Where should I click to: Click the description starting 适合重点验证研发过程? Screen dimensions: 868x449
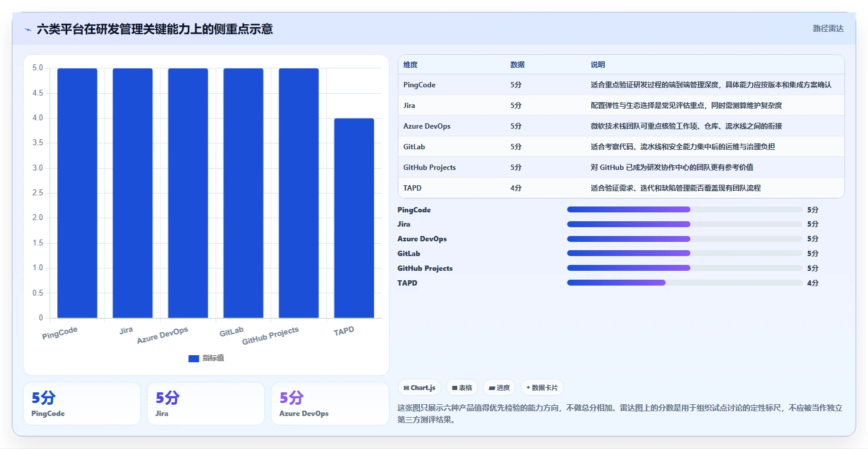[711, 85]
